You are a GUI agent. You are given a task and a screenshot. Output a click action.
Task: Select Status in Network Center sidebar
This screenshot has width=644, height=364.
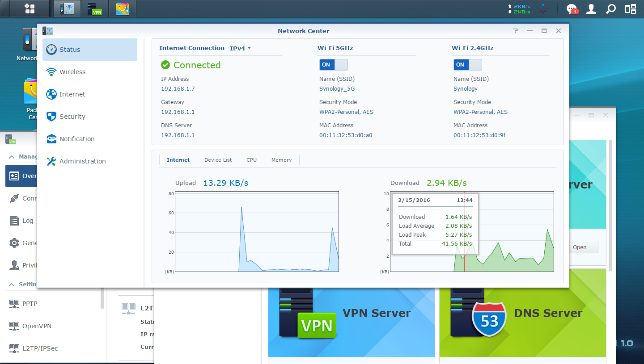click(90, 50)
